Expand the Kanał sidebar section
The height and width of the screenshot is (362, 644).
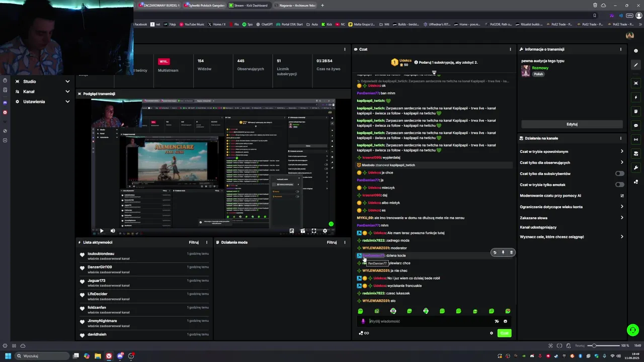[42, 92]
